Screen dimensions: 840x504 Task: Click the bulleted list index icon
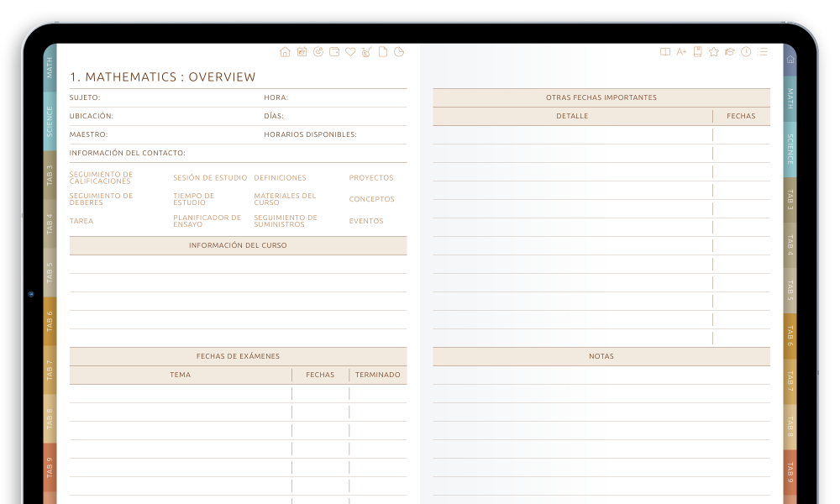(762, 52)
